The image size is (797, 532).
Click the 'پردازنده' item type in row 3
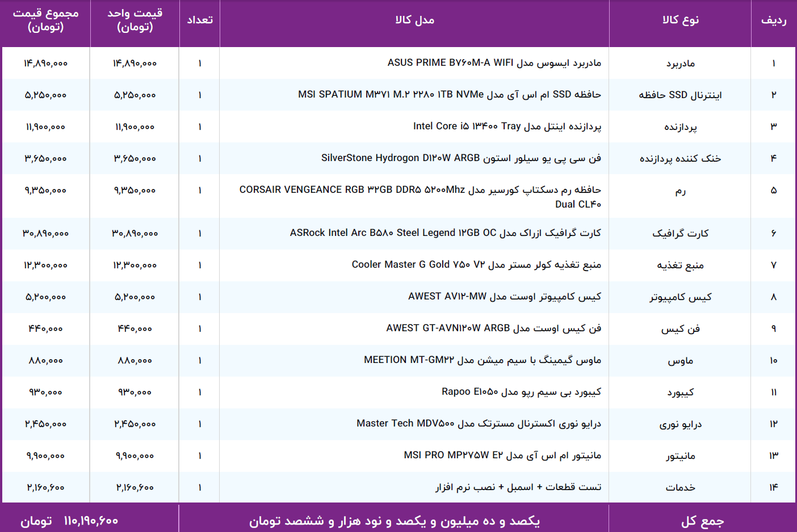[681, 127]
